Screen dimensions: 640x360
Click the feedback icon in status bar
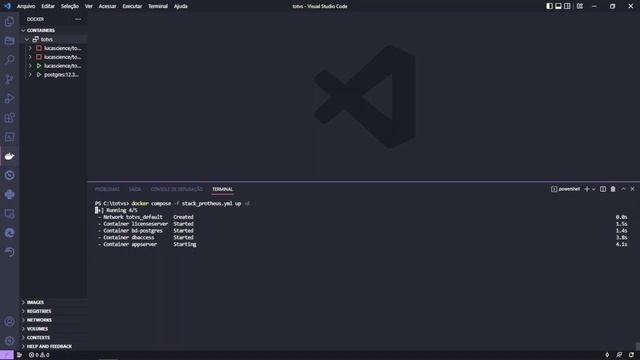click(619, 355)
